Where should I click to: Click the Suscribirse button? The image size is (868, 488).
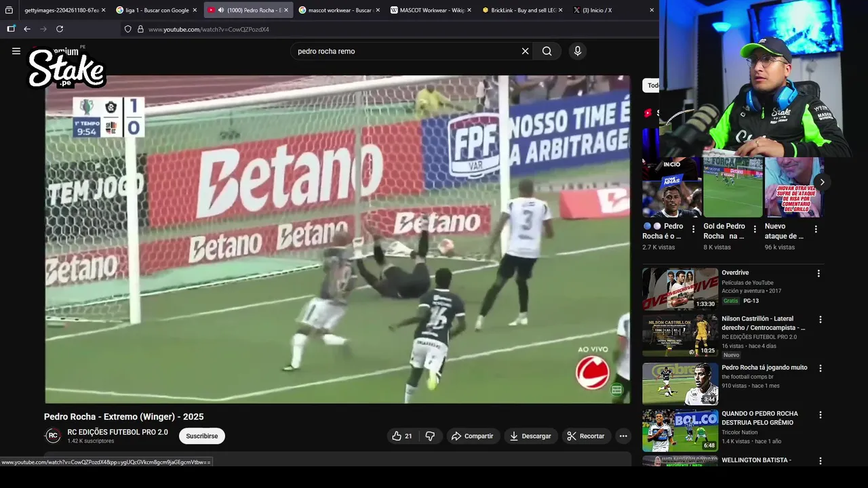pyautogui.click(x=202, y=436)
